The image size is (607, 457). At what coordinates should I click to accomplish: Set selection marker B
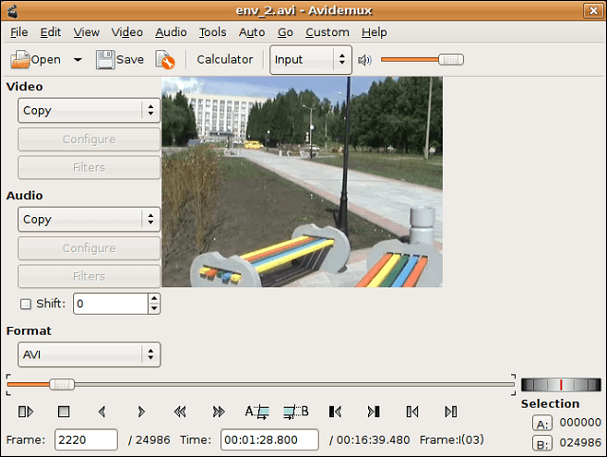click(296, 411)
